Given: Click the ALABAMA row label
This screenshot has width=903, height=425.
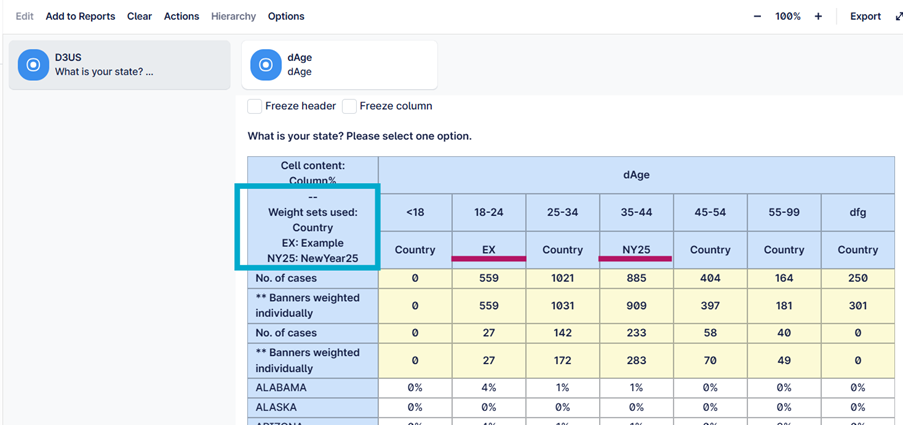Looking at the screenshot, I should tap(313, 388).
